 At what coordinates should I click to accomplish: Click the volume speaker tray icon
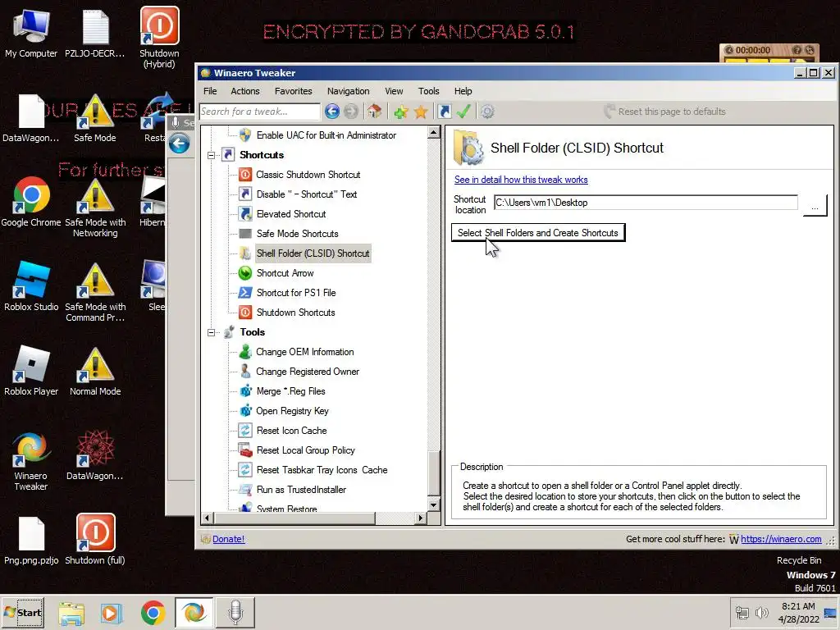tap(761, 613)
